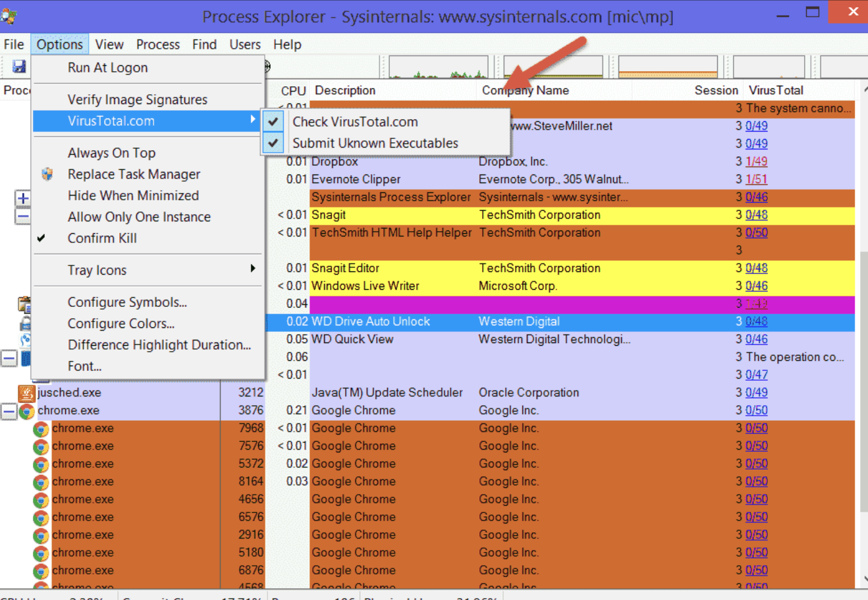Open the 1/49 VirusTotal result for Dropbox
868x600 pixels.
(x=756, y=161)
